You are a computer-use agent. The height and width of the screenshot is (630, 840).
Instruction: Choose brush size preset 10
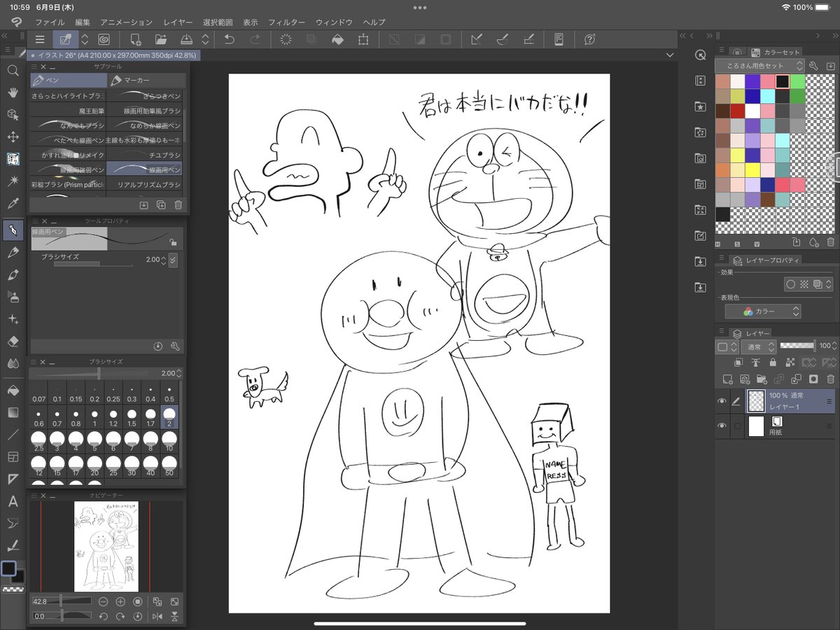169,442
